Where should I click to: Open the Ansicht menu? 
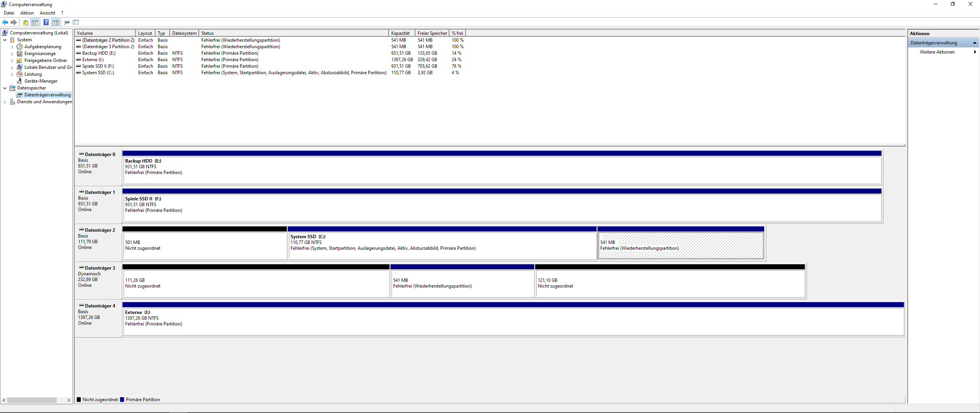pyautogui.click(x=47, y=13)
